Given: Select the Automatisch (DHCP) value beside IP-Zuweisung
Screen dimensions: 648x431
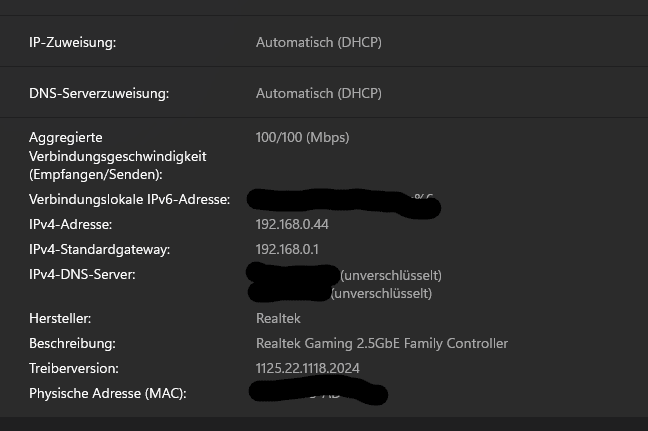Looking at the screenshot, I should click(318, 42).
